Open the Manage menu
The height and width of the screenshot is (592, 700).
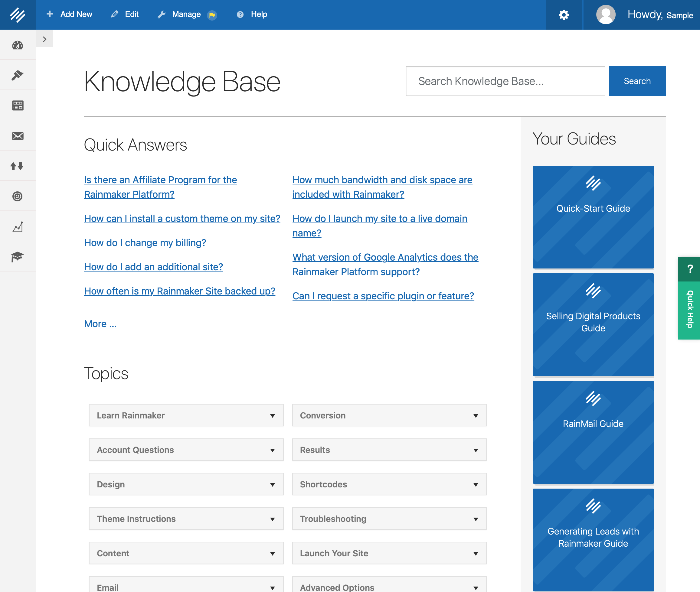point(180,15)
